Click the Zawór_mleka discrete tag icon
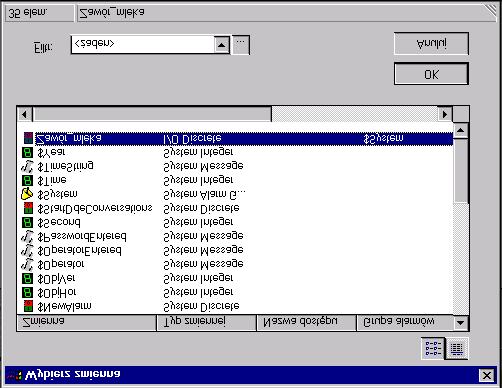This screenshot has height=388, width=502. tap(28, 138)
